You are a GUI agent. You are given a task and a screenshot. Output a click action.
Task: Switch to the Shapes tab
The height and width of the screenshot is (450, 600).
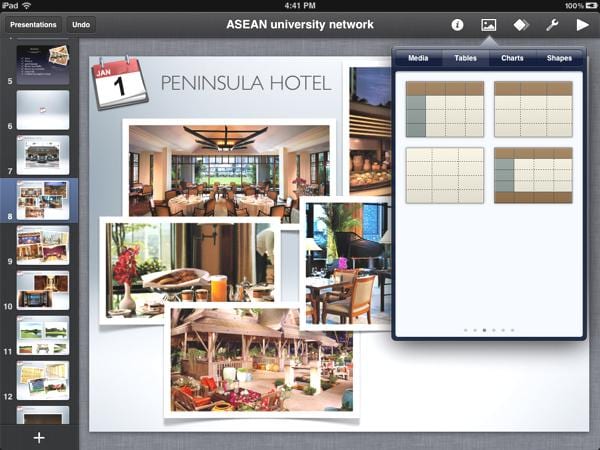pos(559,58)
